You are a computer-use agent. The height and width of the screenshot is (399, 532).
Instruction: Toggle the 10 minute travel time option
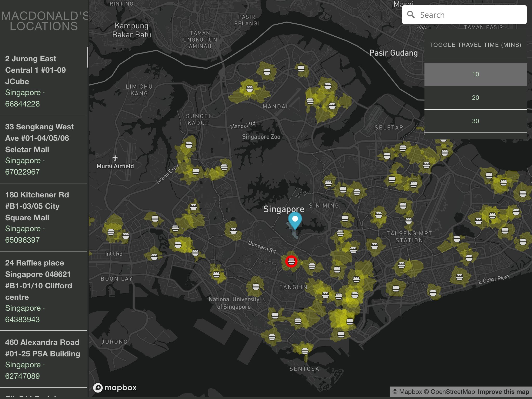[475, 74]
